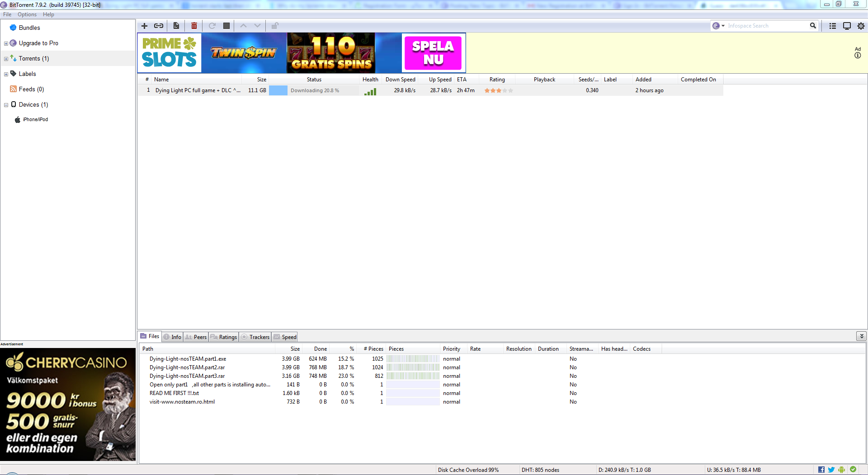The width and height of the screenshot is (868, 475).
Task: Click the Facebook status bar icon
Action: pos(821,470)
